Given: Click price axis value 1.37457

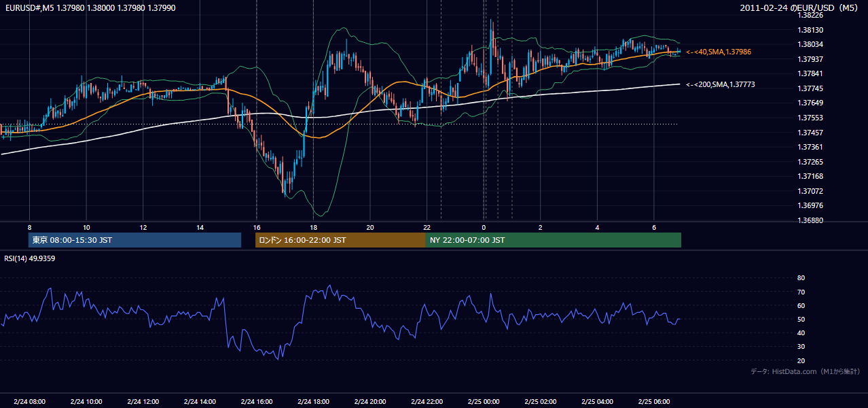Looking at the screenshot, I should (x=810, y=133).
